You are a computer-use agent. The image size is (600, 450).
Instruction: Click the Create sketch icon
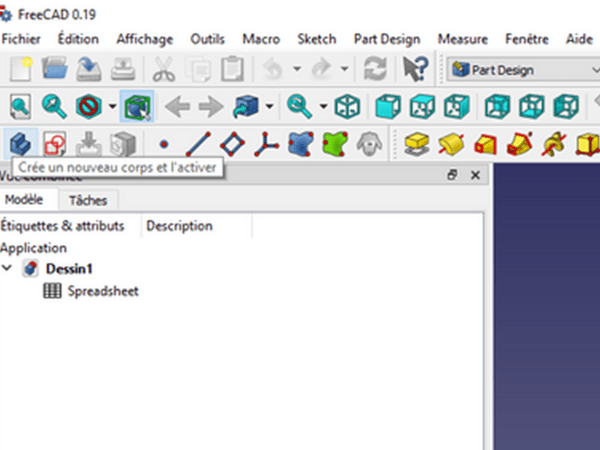(54, 143)
